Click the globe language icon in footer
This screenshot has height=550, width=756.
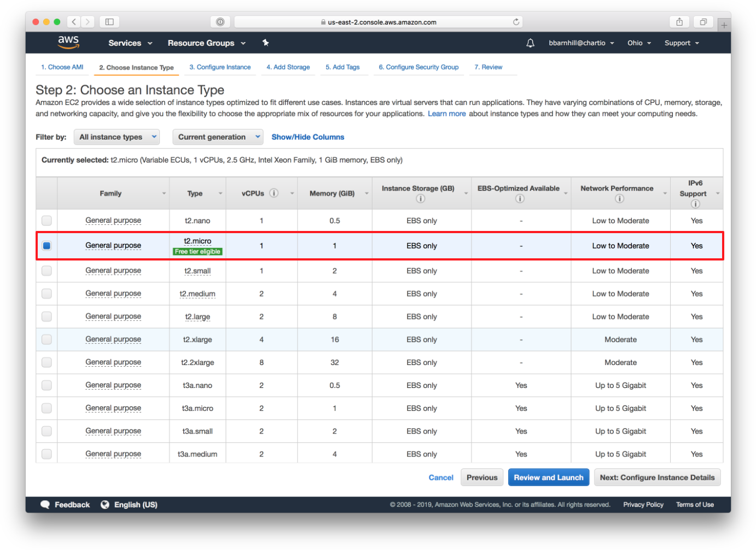pyautogui.click(x=105, y=505)
